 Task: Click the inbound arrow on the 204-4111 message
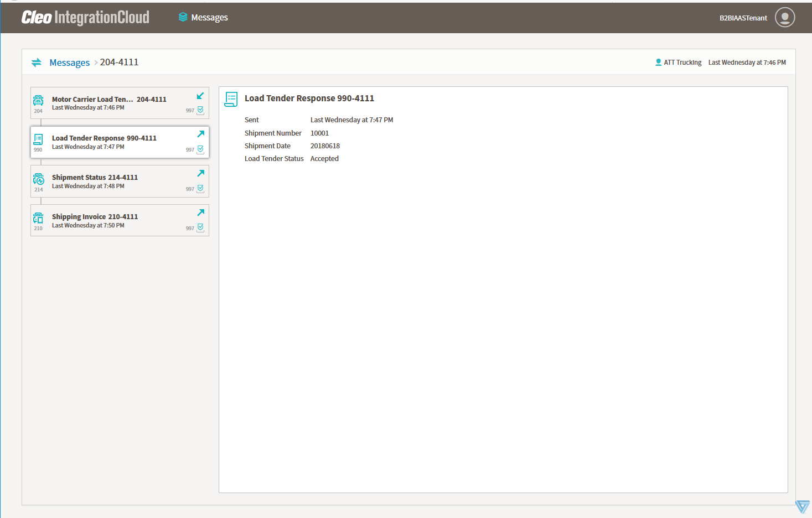point(200,95)
